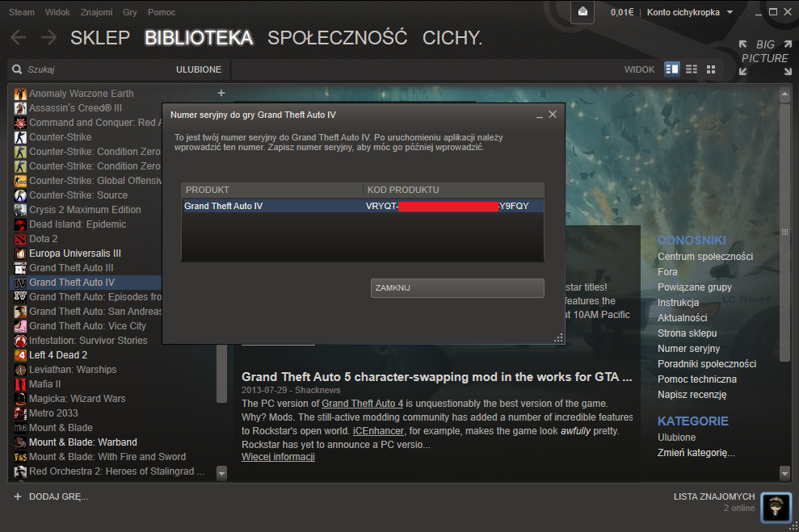
Task: Click Napisz recenzję link
Action: pos(692,395)
